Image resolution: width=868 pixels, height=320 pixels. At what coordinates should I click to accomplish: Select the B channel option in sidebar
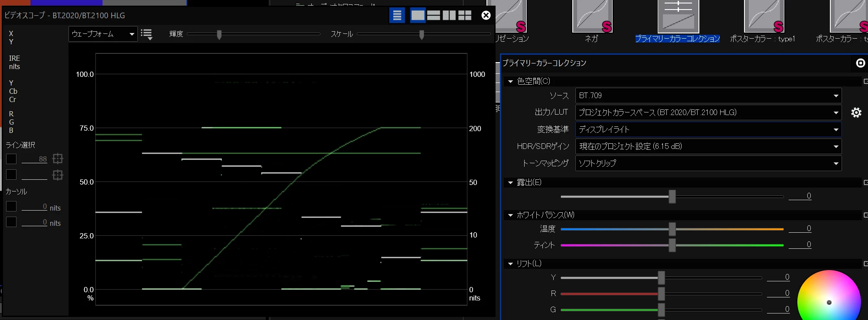11,130
